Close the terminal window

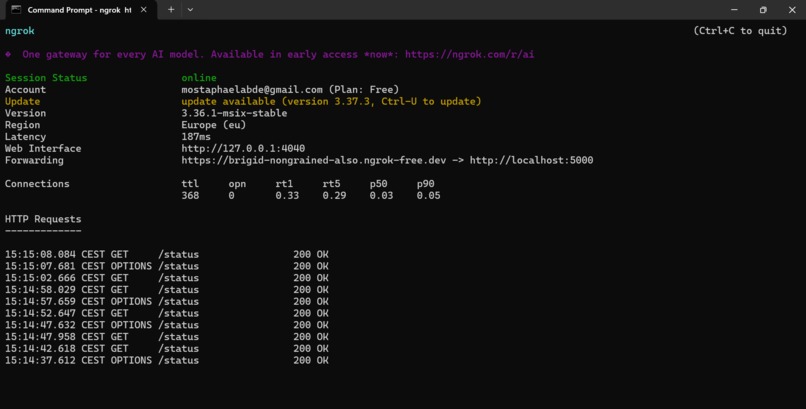click(792, 10)
